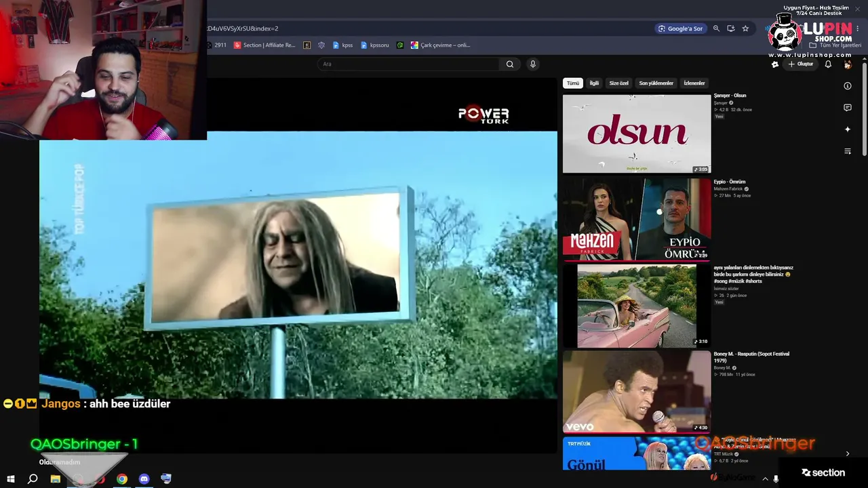
Task: Open the Şanışer channel name under Olsun
Action: (720, 103)
